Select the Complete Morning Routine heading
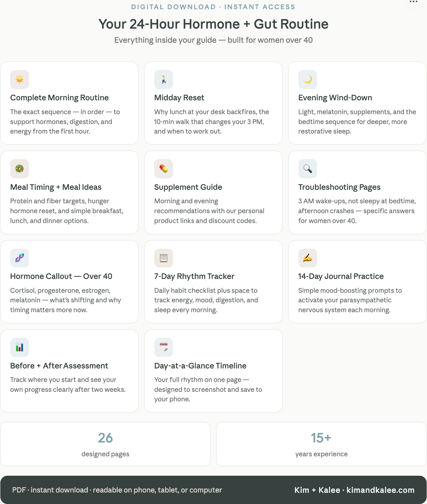 click(59, 98)
